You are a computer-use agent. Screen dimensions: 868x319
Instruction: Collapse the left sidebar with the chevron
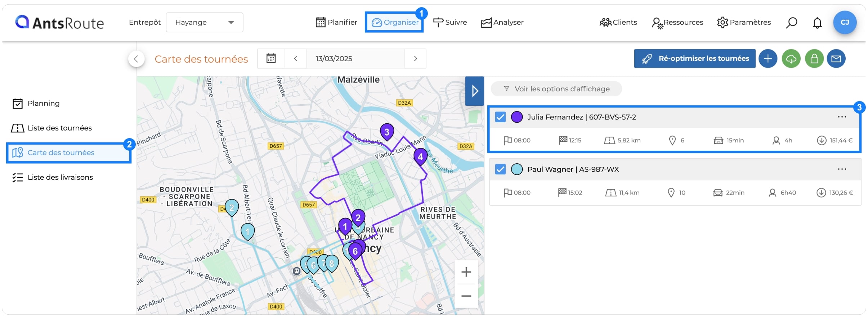click(136, 59)
